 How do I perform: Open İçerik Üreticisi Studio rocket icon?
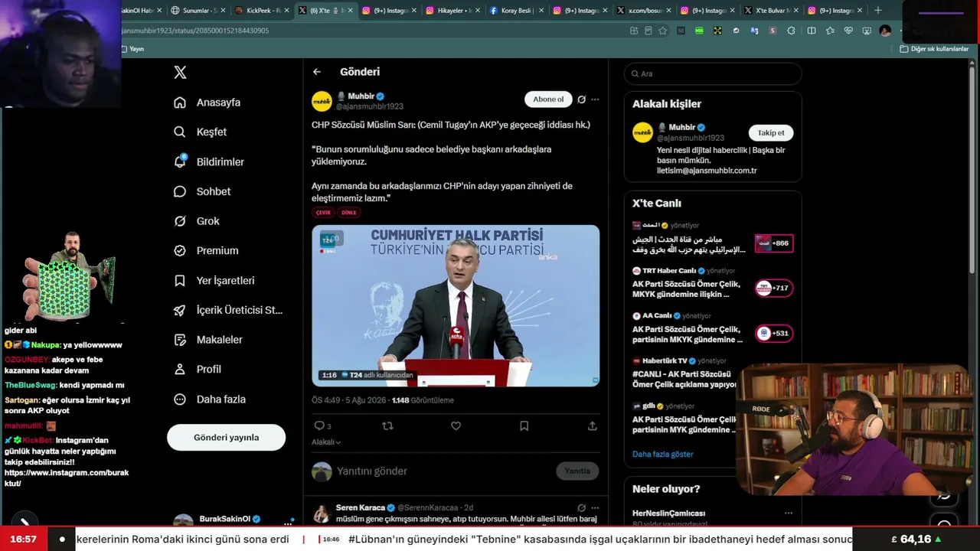[x=180, y=310]
